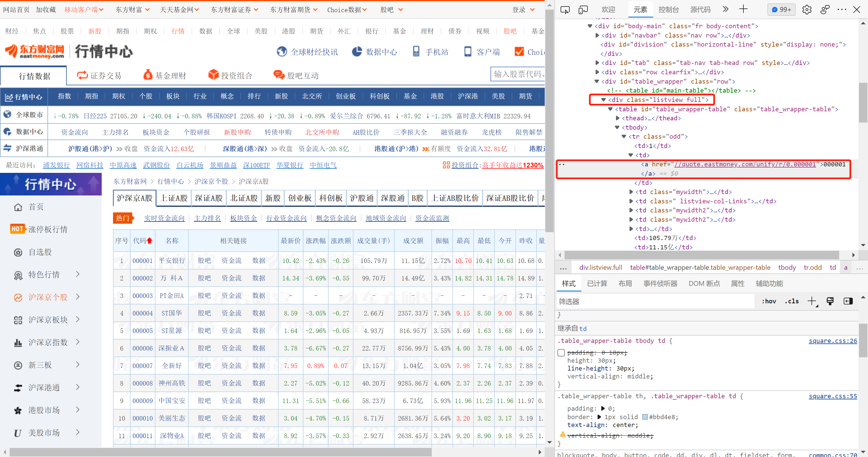Open DevTools customize three-dot menu
Image resolution: width=868 pixels, height=457 pixels.
[842, 9]
